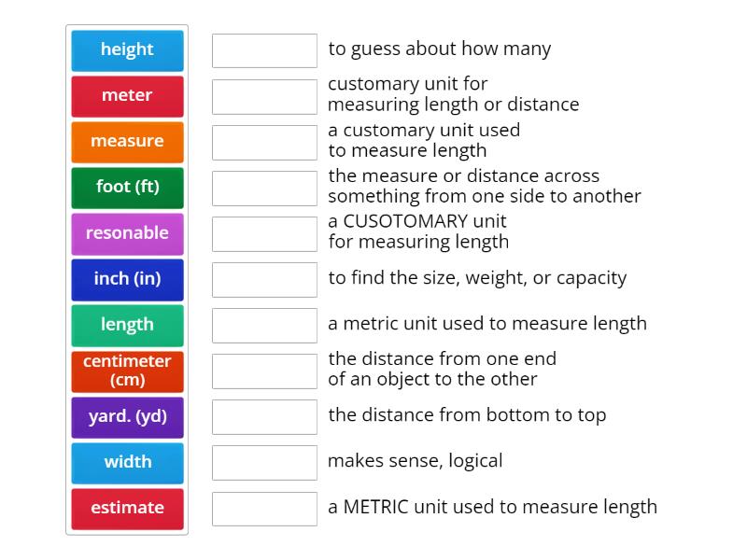747x560 pixels.
Task: Click the measure word tile
Action: pyautogui.click(x=127, y=142)
